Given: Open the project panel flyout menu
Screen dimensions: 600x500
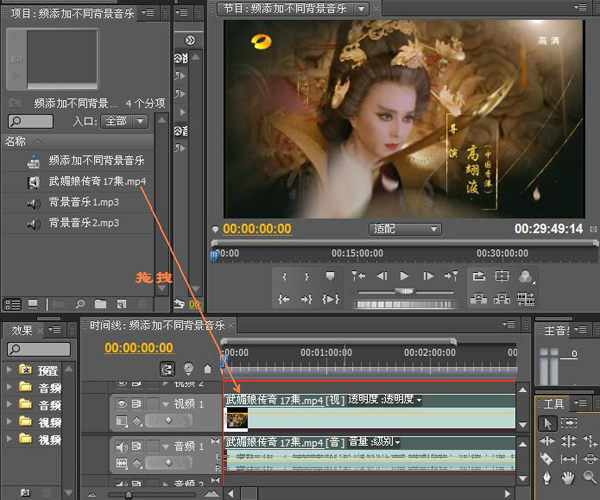Looking at the screenshot, I should (148, 13).
